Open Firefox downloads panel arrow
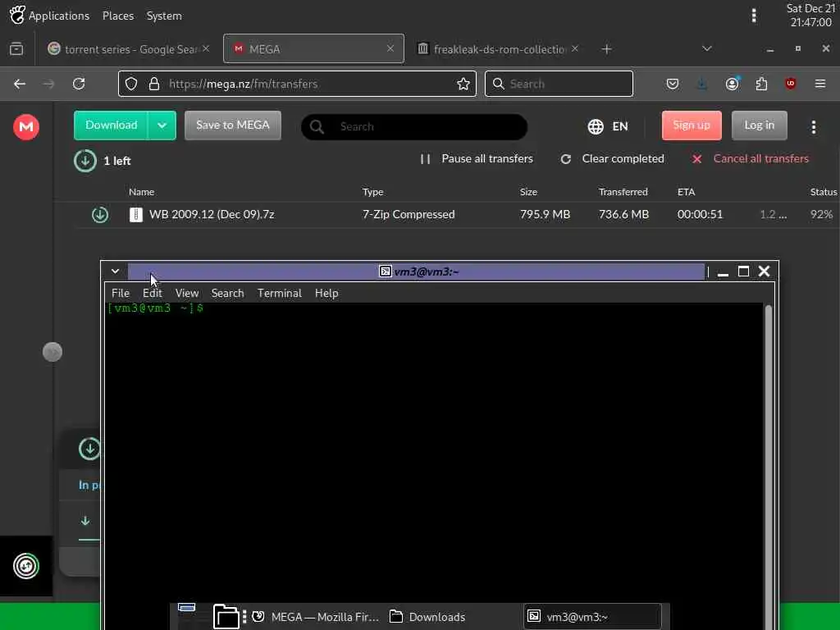Screen dimensions: 840x630 (x=702, y=84)
